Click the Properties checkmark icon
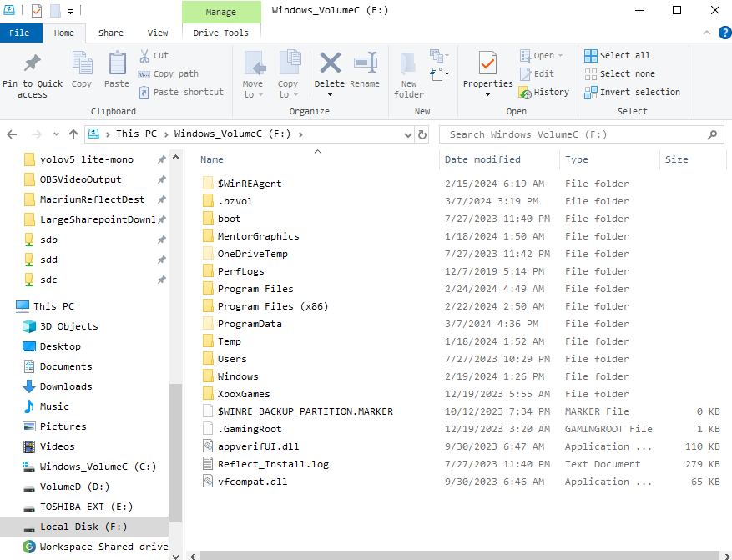Image resolution: width=732 pixels, height=560 pixels. pos(487,63)
